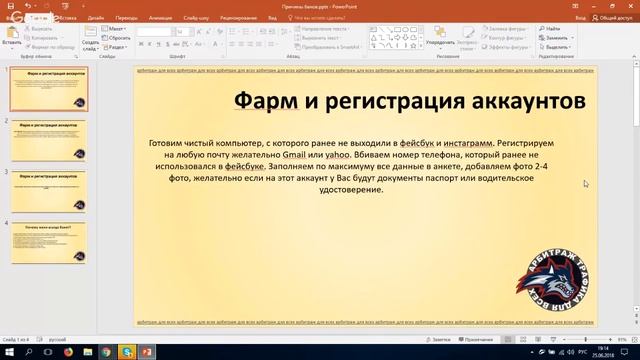Click the New Slide (Создать слайд) icon
Image resolution: width=640 pixels, height=360 pixels.
[x=90, y=32]
